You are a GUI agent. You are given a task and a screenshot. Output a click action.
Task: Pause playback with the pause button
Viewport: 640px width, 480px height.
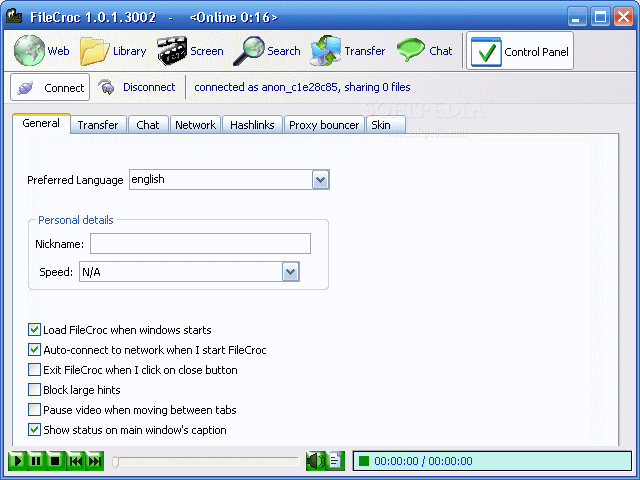click(36, 461)
